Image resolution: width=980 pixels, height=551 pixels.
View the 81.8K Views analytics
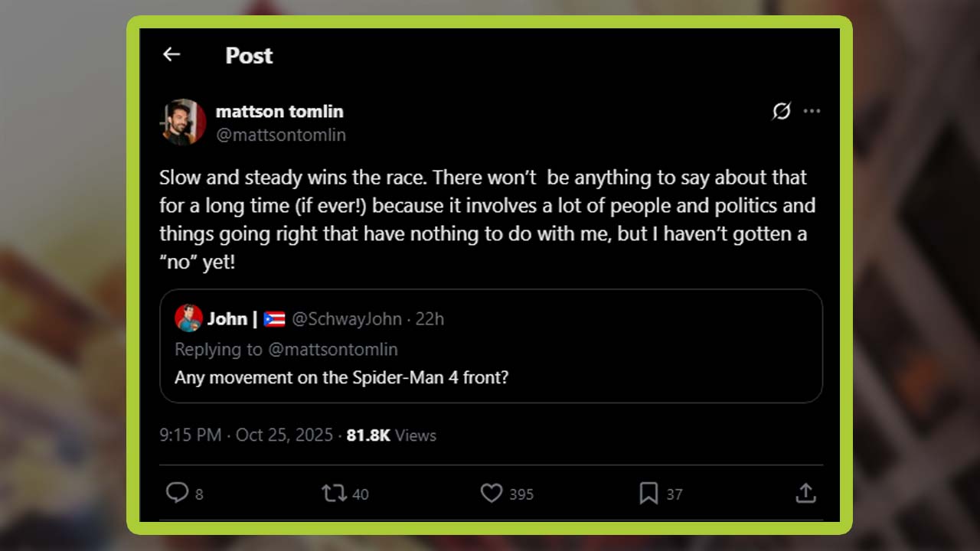(x=391, y=435)
